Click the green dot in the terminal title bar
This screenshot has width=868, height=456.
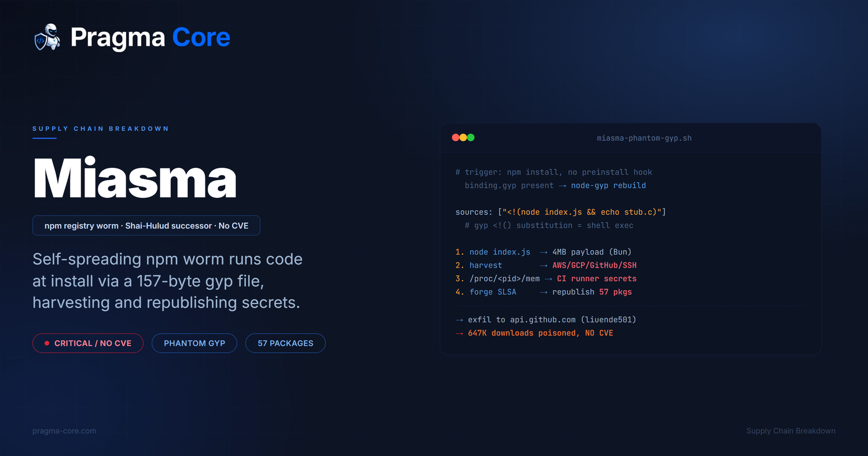coord(470,138)
